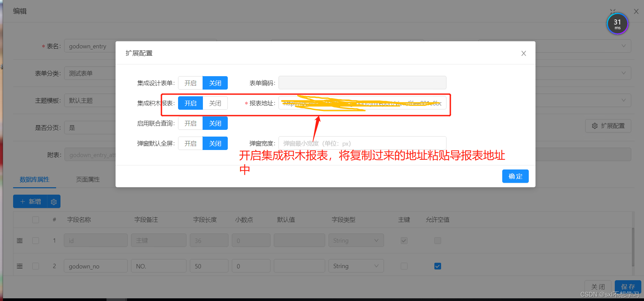Click the 附表 field godown_entry_att

(x=90, y=155)
